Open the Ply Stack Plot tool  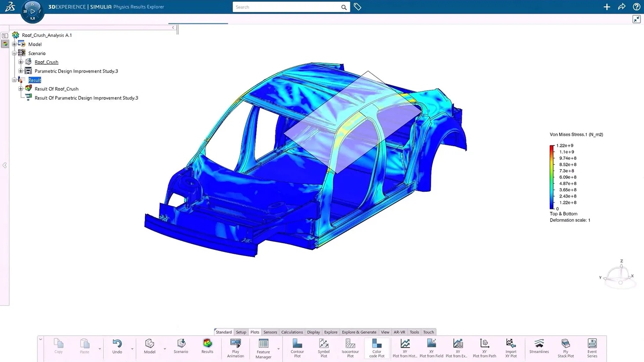tap(565, 347)
